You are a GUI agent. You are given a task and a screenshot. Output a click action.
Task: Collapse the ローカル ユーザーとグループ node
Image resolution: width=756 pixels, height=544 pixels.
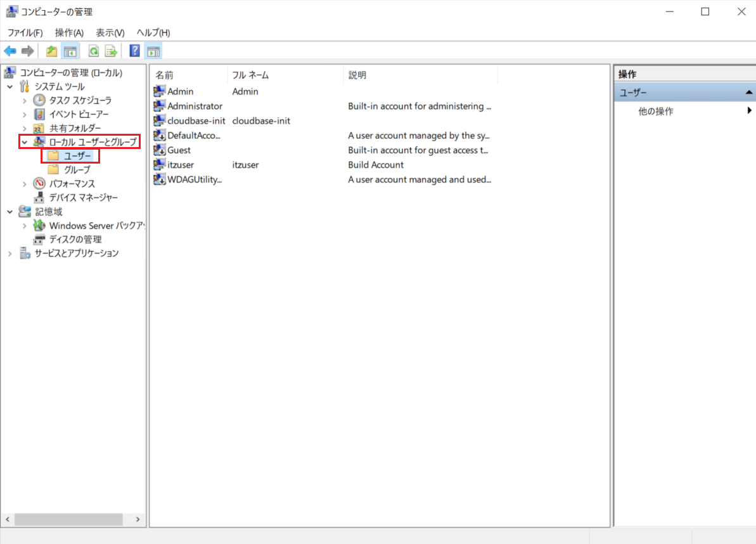pyautogui.click(x=25, y=142)
